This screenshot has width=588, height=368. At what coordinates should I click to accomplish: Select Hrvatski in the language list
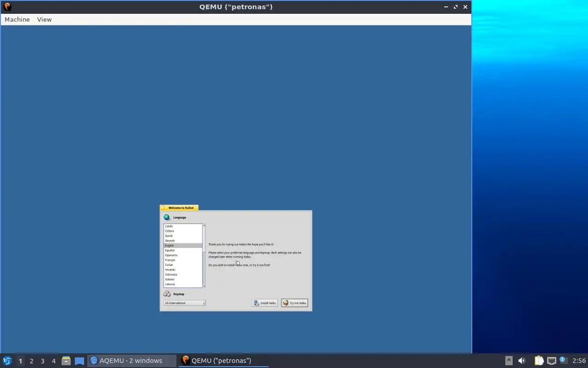[x=183, y=270]
